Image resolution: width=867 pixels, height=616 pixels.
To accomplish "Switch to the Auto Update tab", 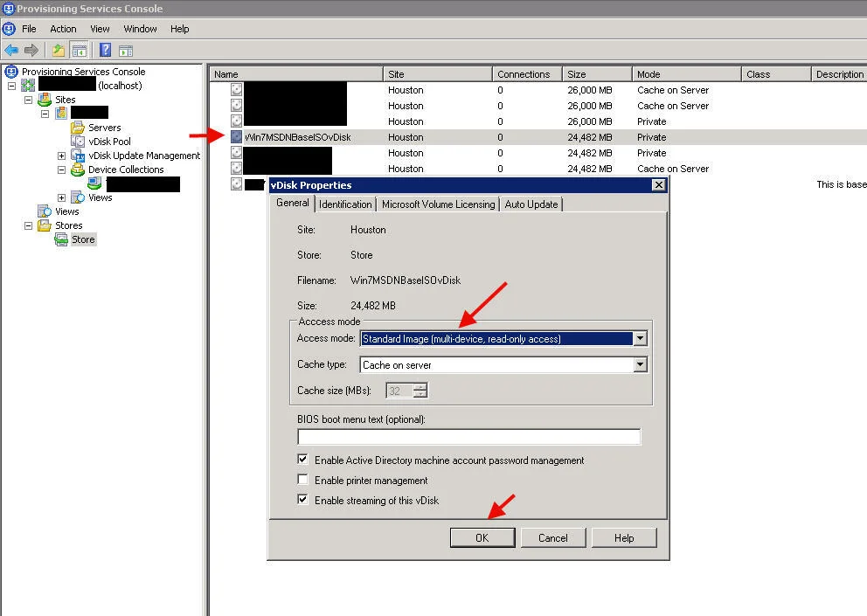I will coord(531,204).
